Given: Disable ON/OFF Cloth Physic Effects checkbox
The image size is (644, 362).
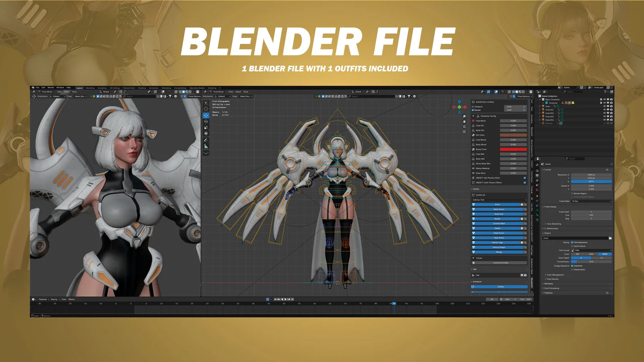Looking at the screenshot, I should coord(524,183).
